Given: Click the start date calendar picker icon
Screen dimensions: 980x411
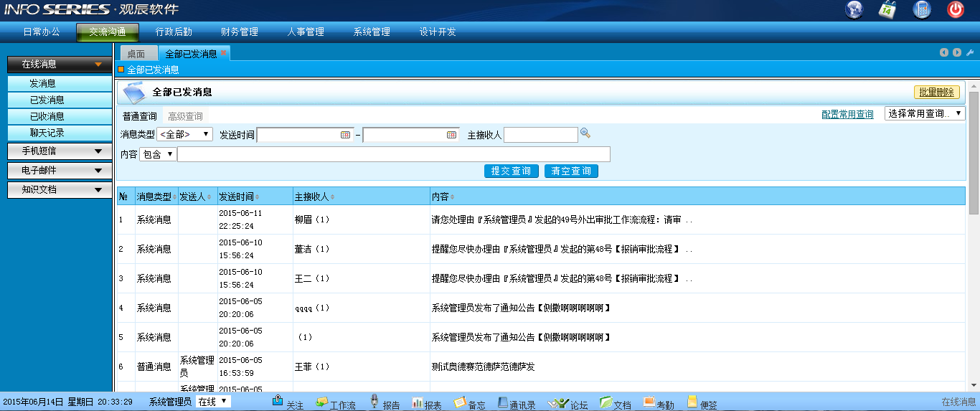Looking at the screenshot, I should point(345,135).
